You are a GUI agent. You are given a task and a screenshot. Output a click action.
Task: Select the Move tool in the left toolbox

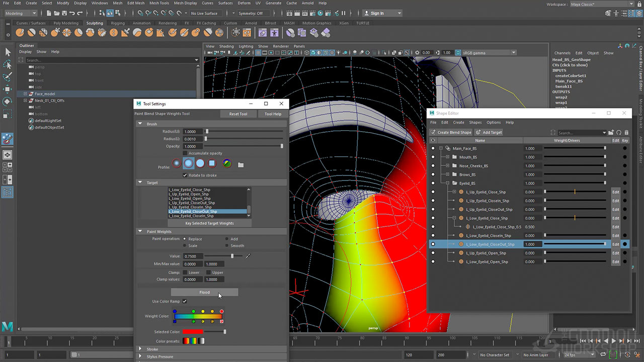click(x=8, y=89)
